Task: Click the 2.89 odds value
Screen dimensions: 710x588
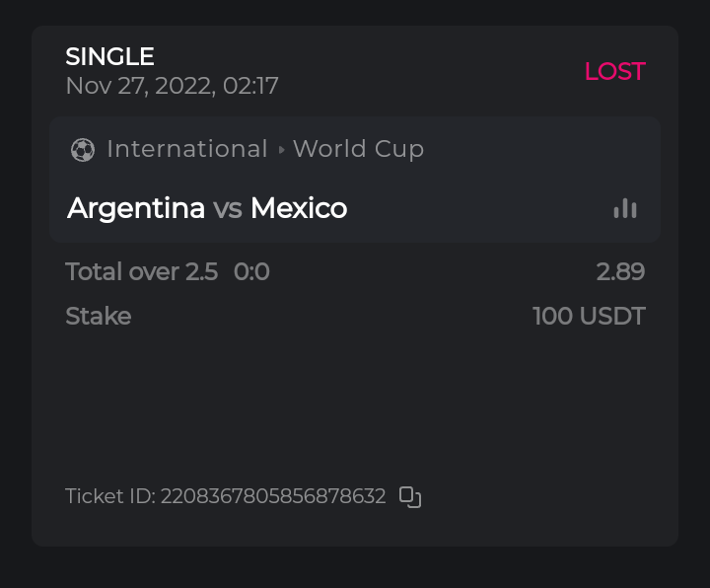Action: [620, 271]
